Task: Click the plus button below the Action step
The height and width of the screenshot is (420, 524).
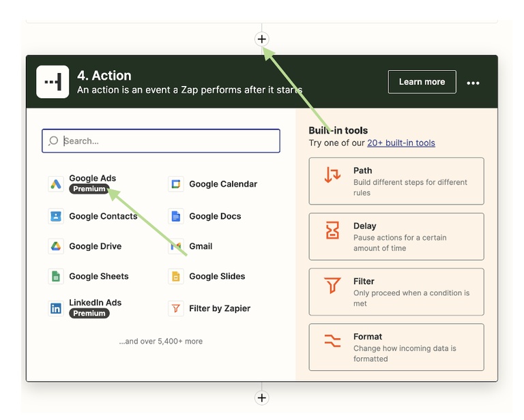Action: coord(262,397)
